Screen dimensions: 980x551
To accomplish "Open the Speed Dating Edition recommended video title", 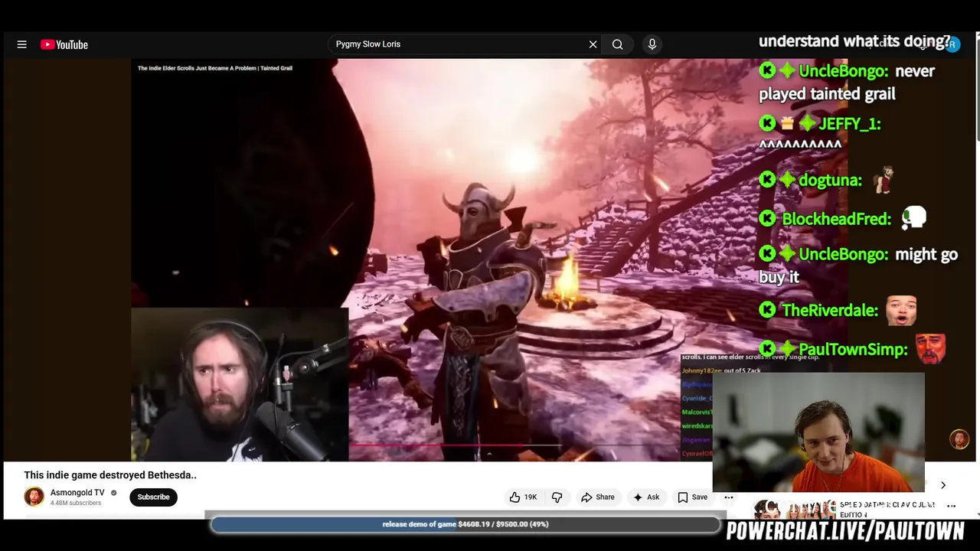I will (887, 509).
